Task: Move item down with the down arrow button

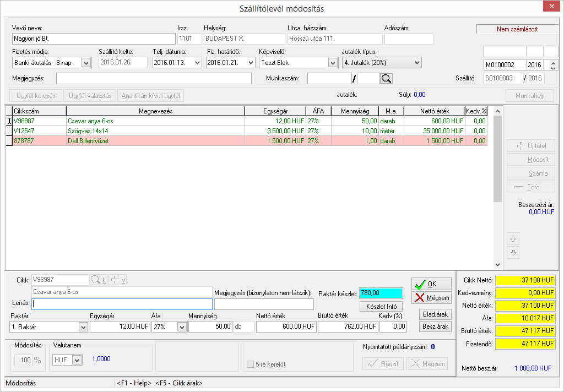Action: click(513, 253)
